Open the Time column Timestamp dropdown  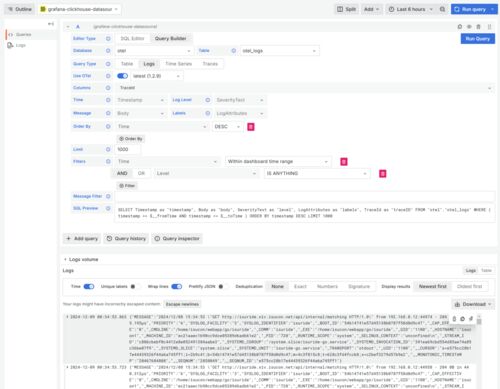coord(140,100)
